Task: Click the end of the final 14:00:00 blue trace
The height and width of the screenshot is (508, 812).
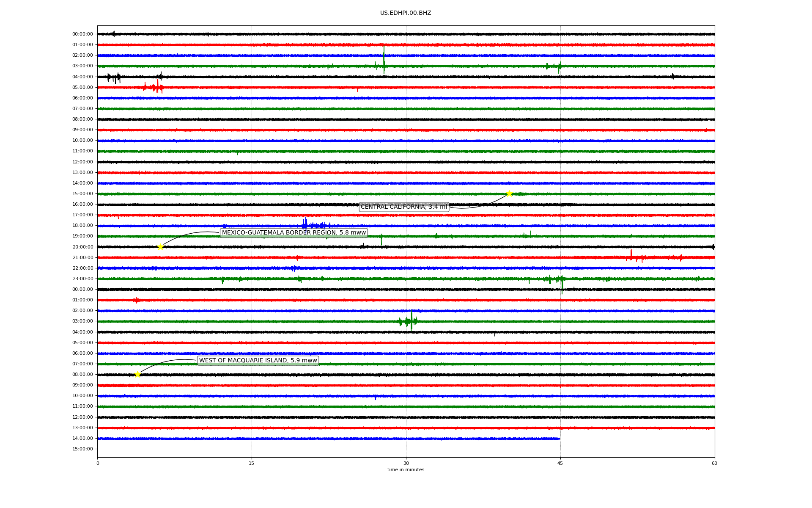Action: [559, 439]
